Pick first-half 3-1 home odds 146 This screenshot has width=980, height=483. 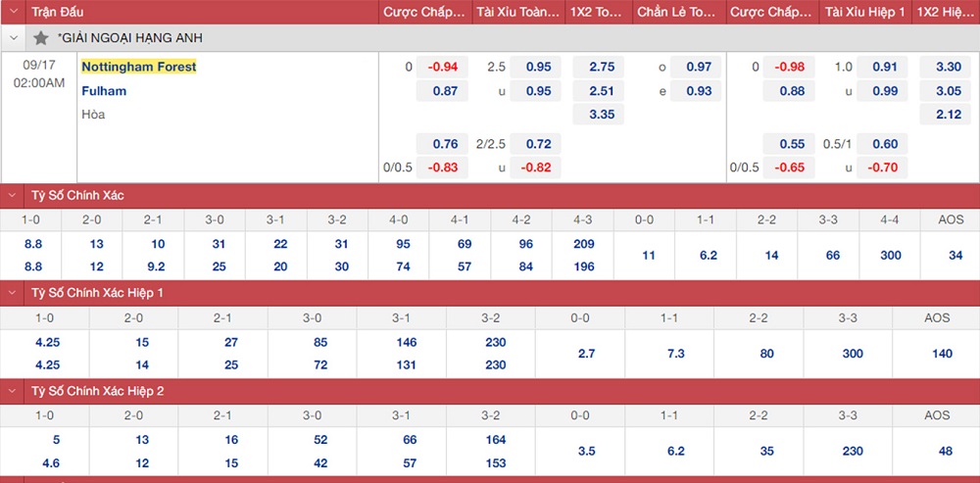point(406,343)
